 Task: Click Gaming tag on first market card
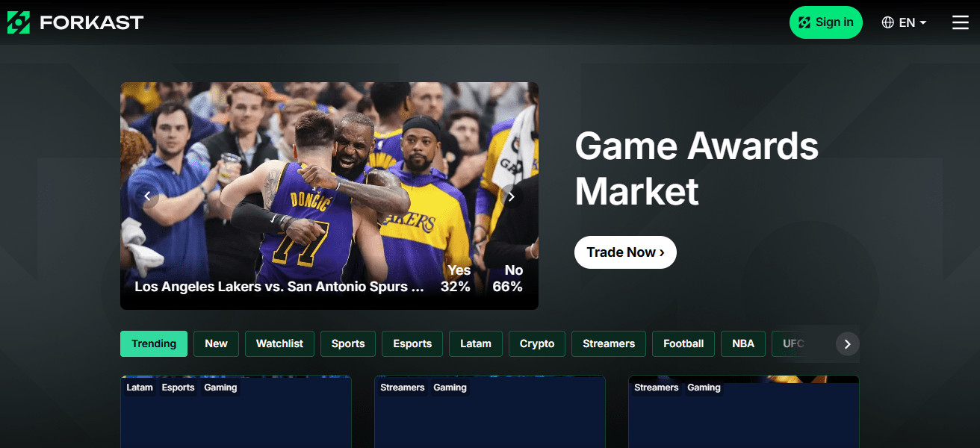pos(220,388)
